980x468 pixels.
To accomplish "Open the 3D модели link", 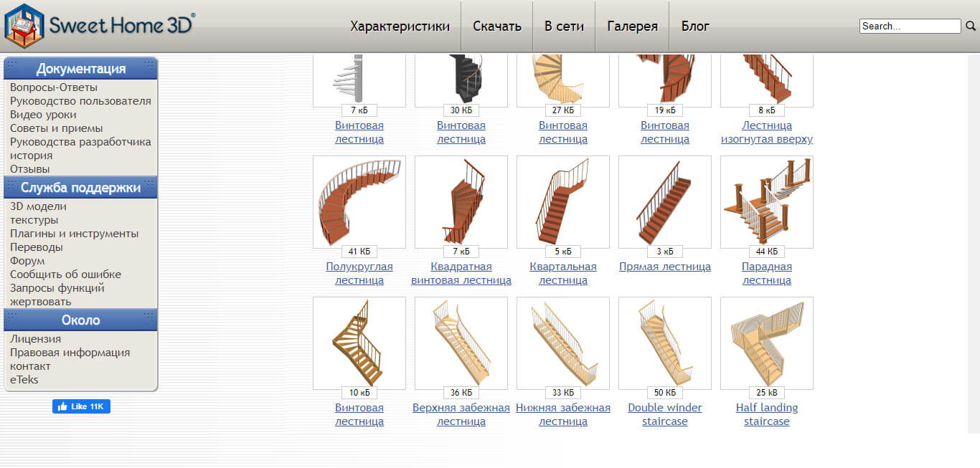I will [x=37, y=206].
